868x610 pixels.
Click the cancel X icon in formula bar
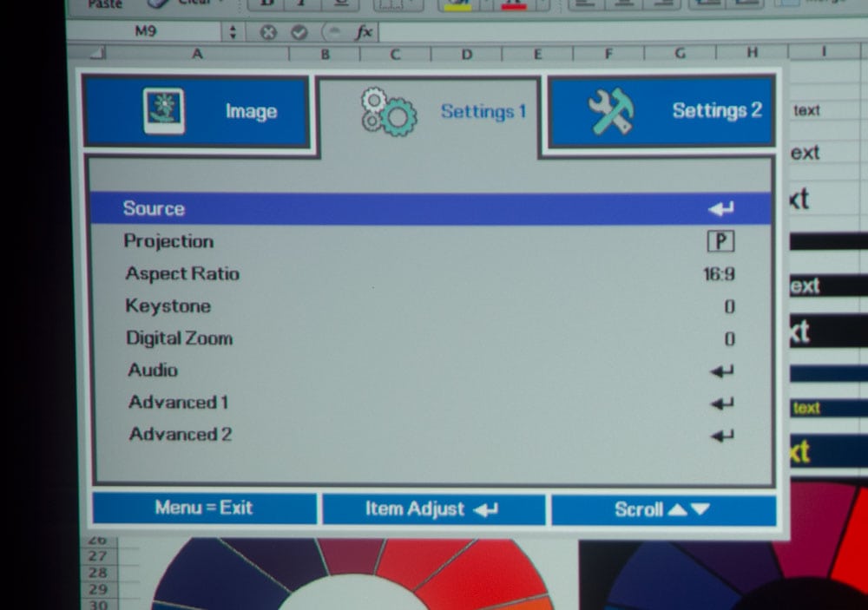coord(268,33)
